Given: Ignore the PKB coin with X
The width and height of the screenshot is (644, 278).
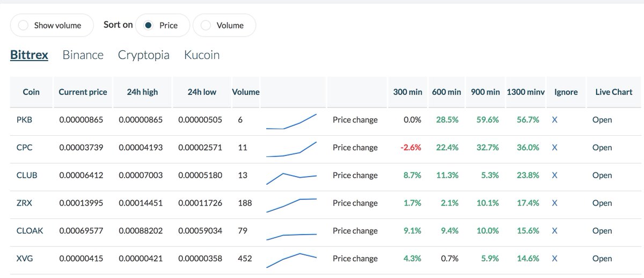Looking at the screenshot, I should tap(554, 120).
